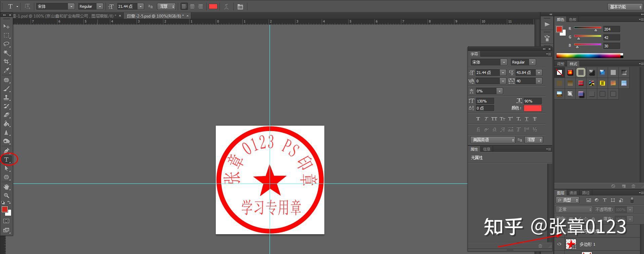Click the screen mode icon in the toolbox
The image size is (644, 254).
[6, 230]
